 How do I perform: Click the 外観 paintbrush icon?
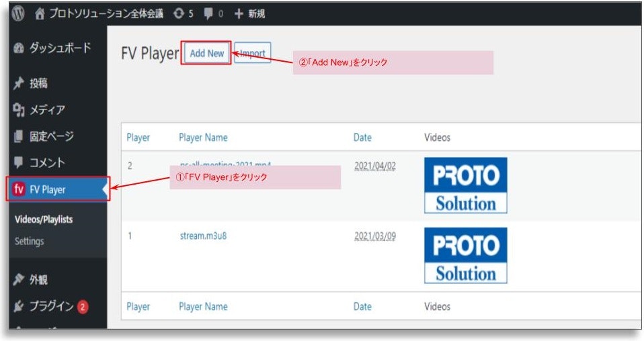[18, 279]
